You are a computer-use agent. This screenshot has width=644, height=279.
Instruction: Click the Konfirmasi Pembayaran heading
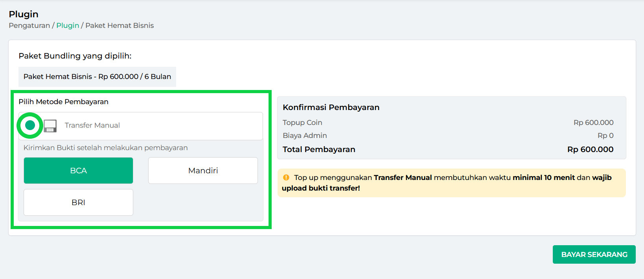(331, 107)
